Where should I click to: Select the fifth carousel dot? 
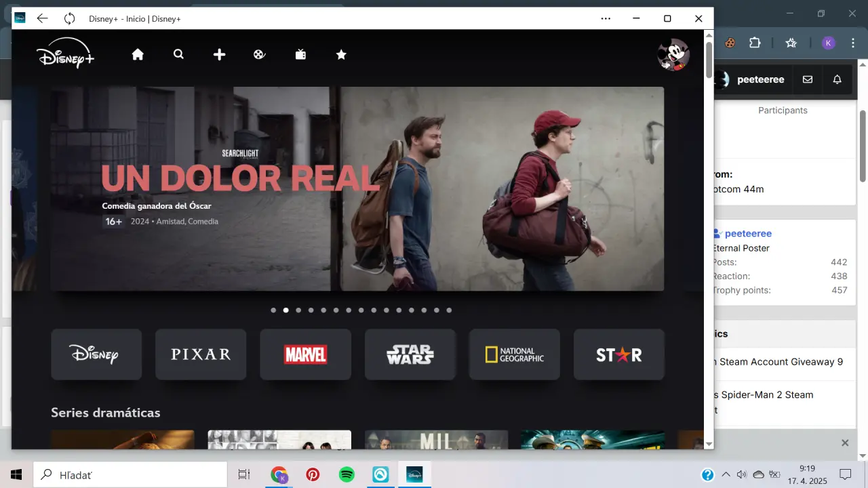tap(323, 310)
